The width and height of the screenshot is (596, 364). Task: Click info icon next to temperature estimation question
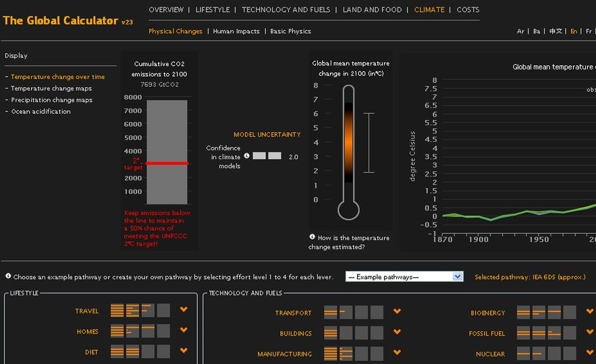point(312,237)
